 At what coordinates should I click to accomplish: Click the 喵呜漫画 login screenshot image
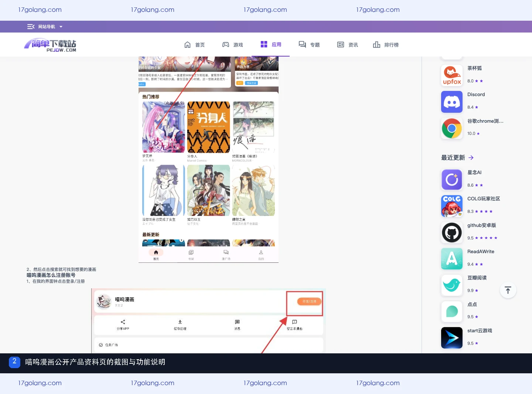[209, 321]
